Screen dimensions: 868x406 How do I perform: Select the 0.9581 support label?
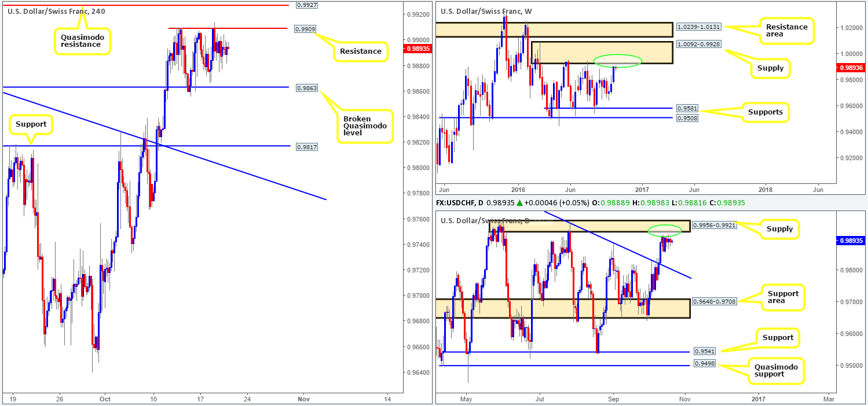click(x=687, y=108)
